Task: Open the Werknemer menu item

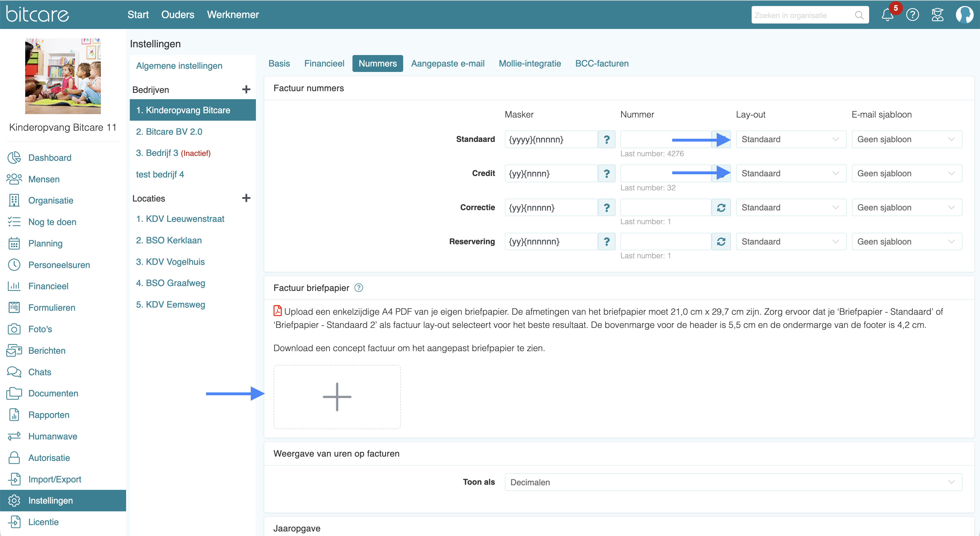Action: [233, 14]
